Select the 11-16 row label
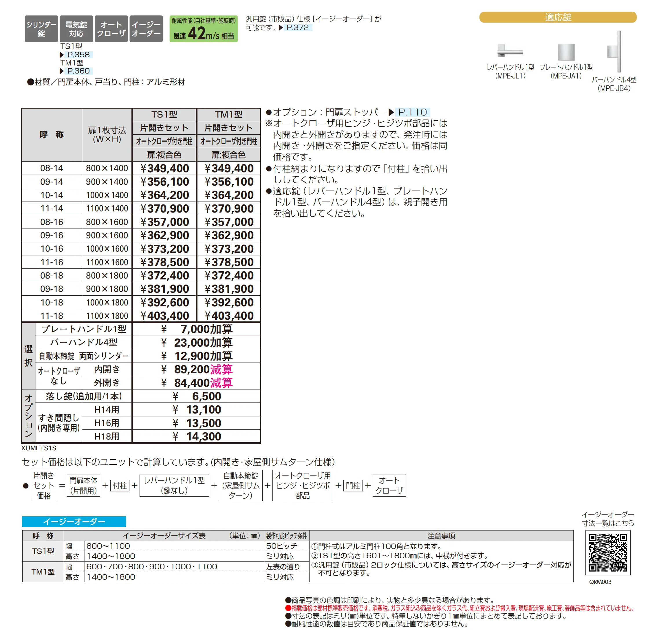 [52, 262]
